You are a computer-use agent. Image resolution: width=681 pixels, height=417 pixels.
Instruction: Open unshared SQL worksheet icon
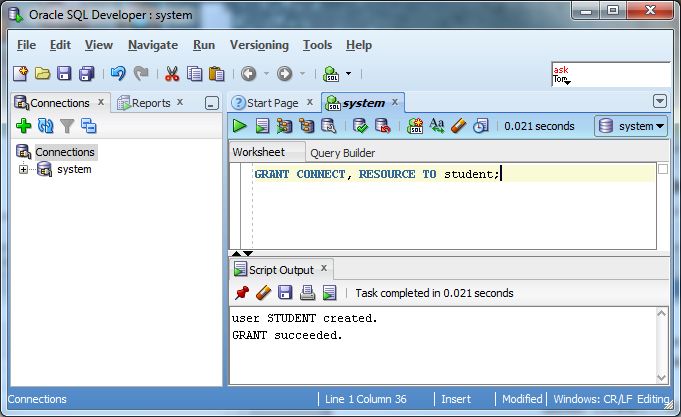tap(415, 126)
